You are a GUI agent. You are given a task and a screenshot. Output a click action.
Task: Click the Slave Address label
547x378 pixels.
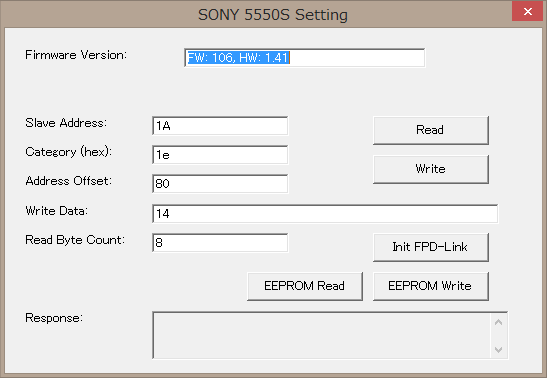coord(66,123)
